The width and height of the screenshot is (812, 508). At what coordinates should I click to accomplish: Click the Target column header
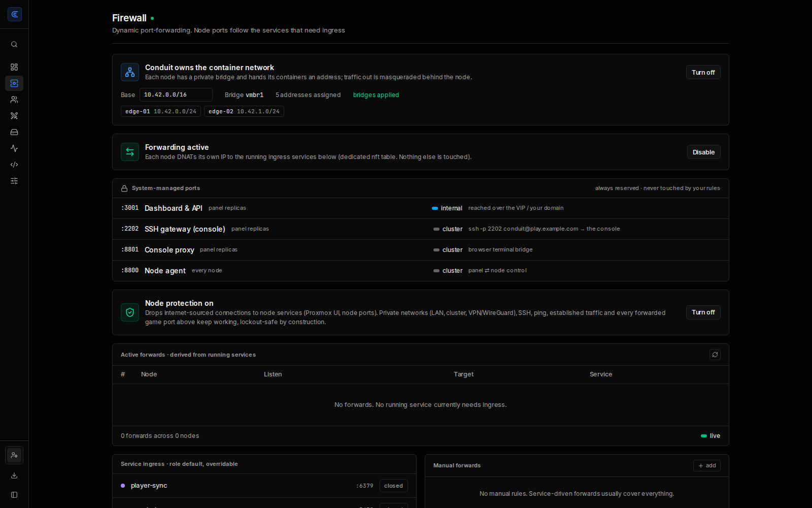(x=464, y=374)
